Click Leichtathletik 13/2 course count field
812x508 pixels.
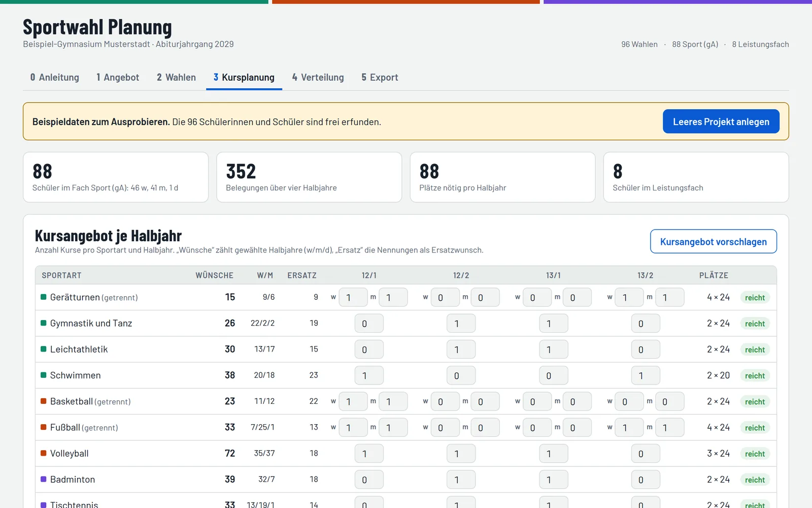[x=646, y=350]
